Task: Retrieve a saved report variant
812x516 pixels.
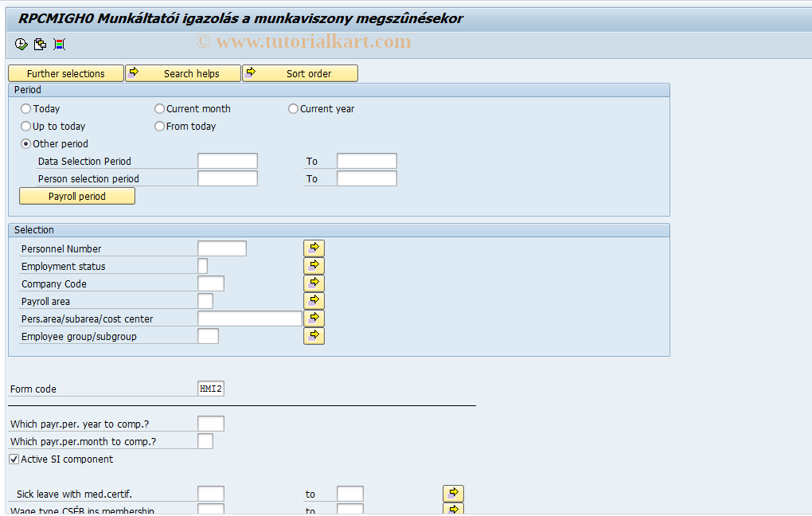Action: 40,44
